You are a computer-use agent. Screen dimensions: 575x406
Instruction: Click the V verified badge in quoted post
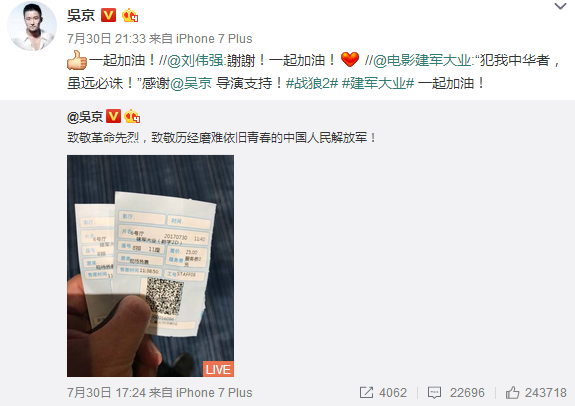pyautogui.click(x=113, y=116)
